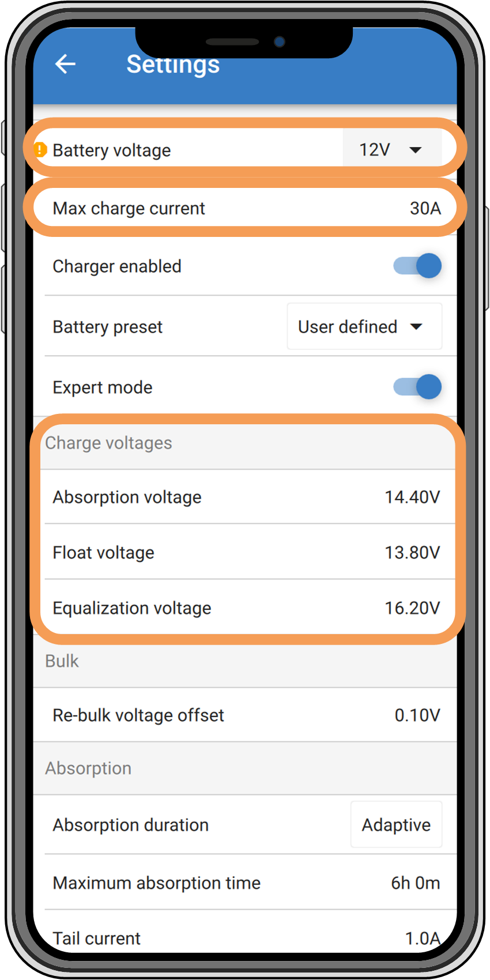This screenshot has height=980, width=490.
Task: Disable the Expert mode switch
Action: click(x=418, y=387)
